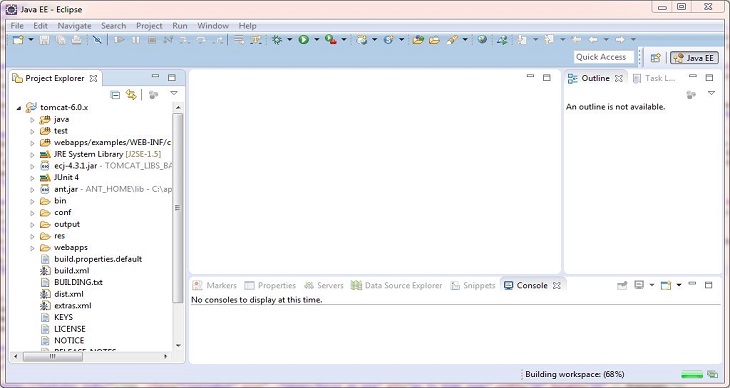Click the Open Type folder icon
The width and height of the screenshot is (730, 388).
pyautogui.click(x=418, y=40)
